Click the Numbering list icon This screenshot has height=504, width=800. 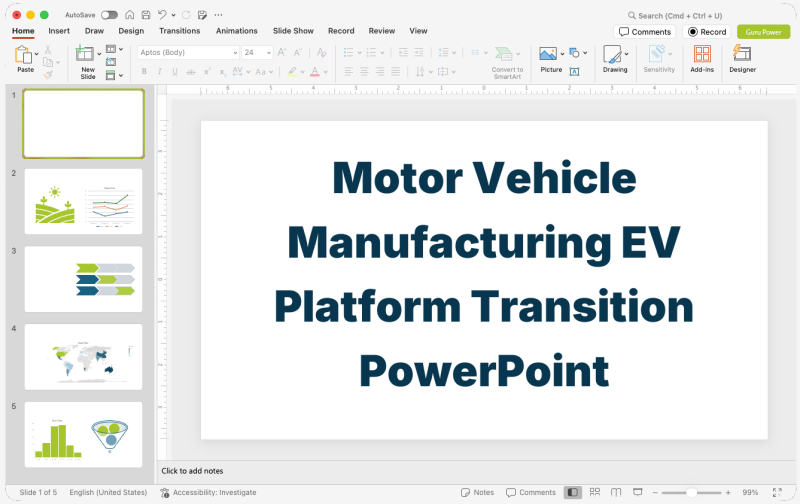point(371,53)
